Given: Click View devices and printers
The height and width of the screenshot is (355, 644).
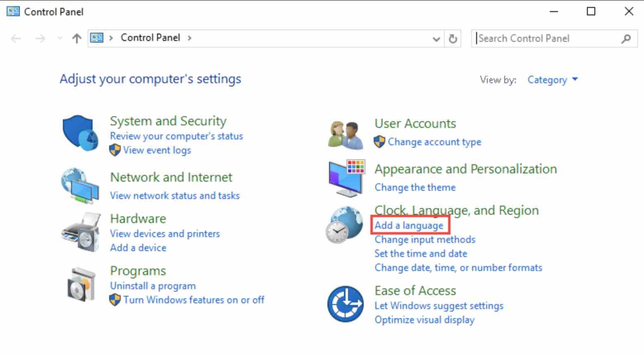Looking at the screenshot, I should coord(165,234).
